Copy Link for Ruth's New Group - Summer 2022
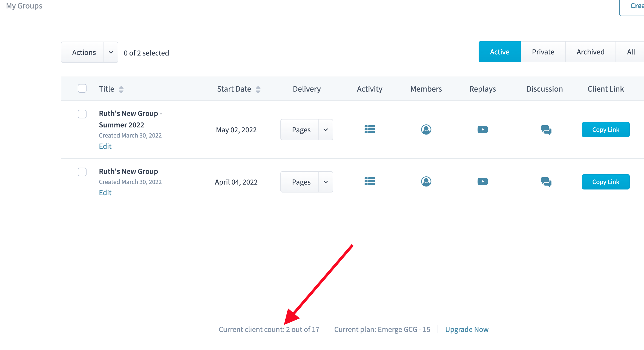 pos(605,130)
